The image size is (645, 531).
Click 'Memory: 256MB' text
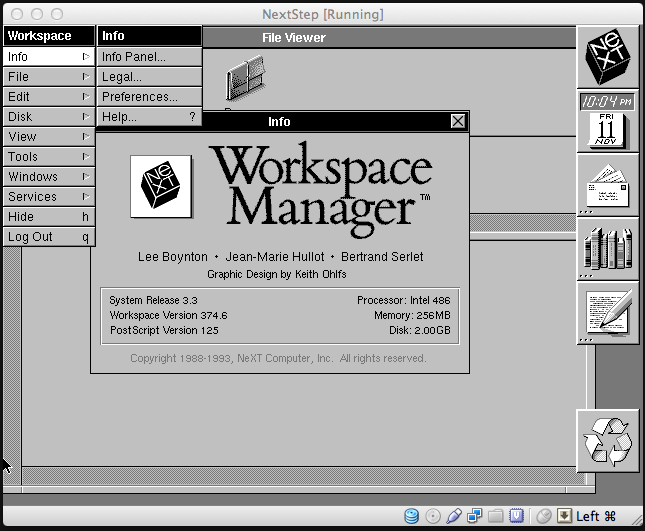[412, 315]
